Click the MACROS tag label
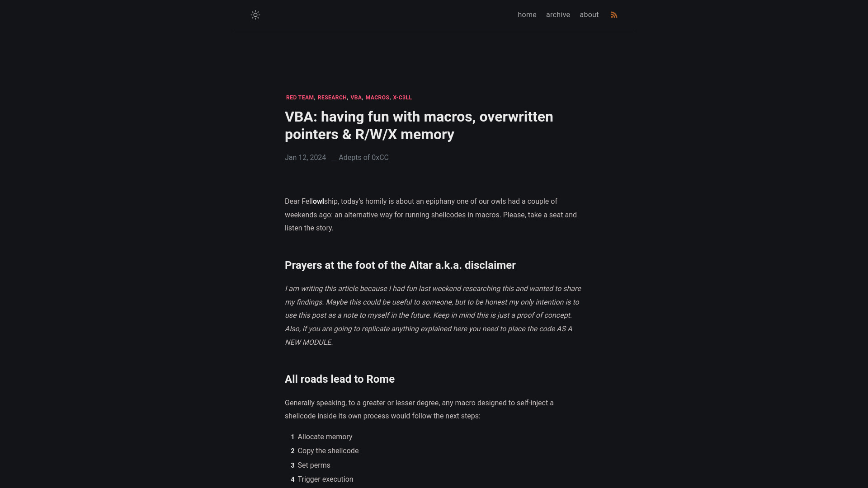The height and width of the screenshot is (488, 868). pyautogui.click(x=377, y=97)
